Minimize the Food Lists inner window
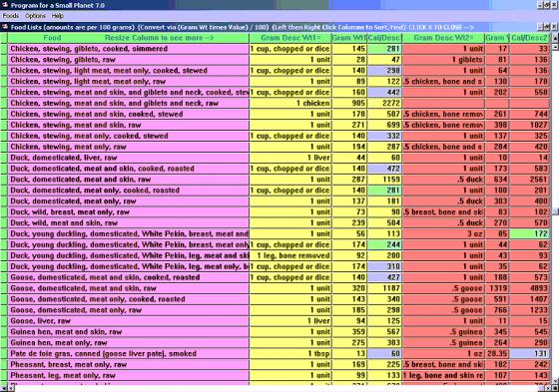The width and height of the screenshot is (559, 392). [x=541, y=27]
